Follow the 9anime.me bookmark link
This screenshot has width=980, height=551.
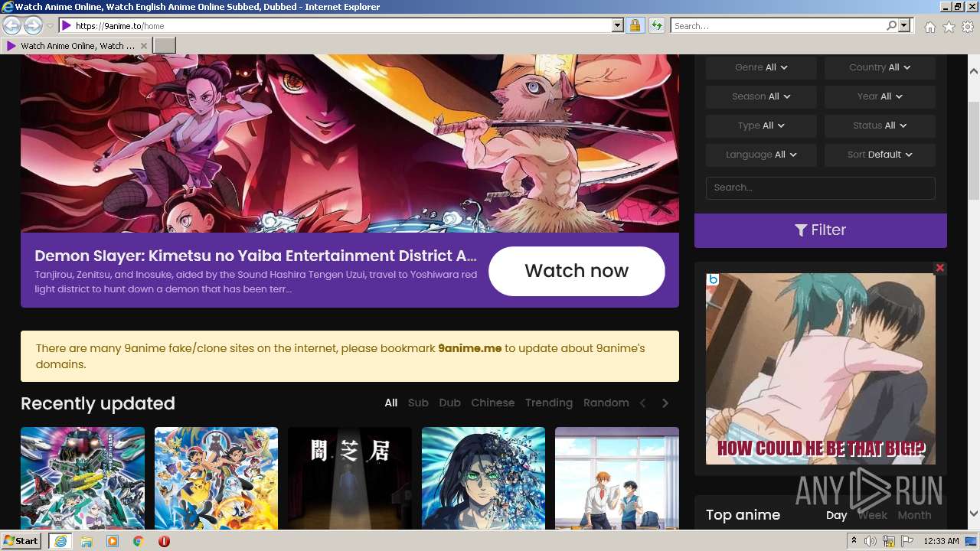point(469,348)
